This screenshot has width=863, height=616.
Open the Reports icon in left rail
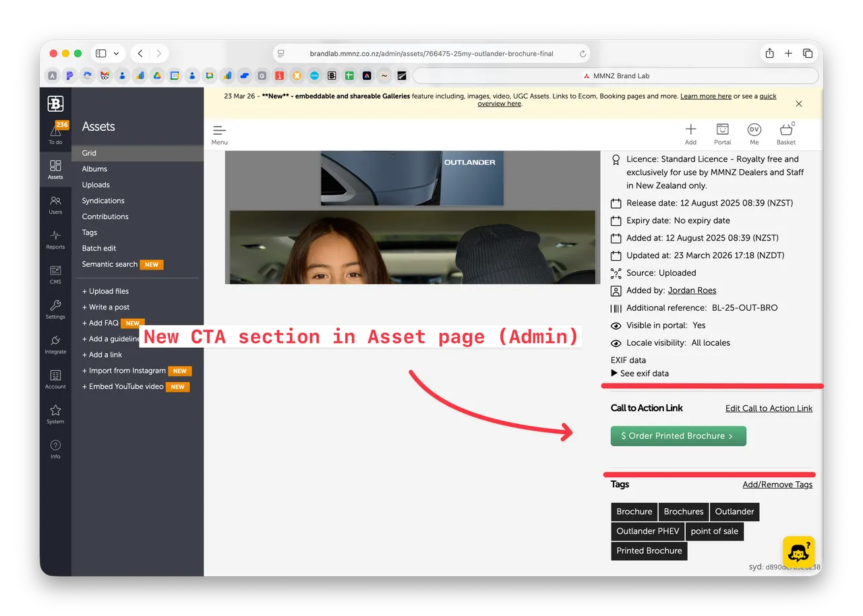(55, 239)
